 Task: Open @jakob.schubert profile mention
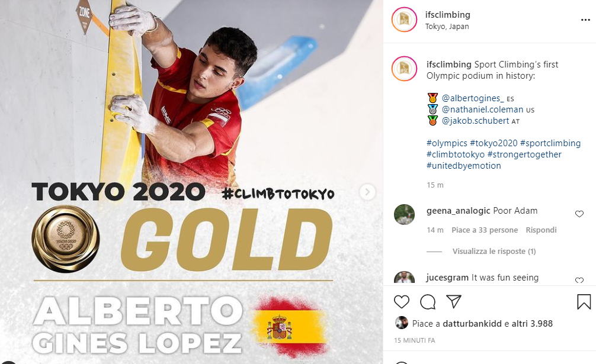click(475, 121)
